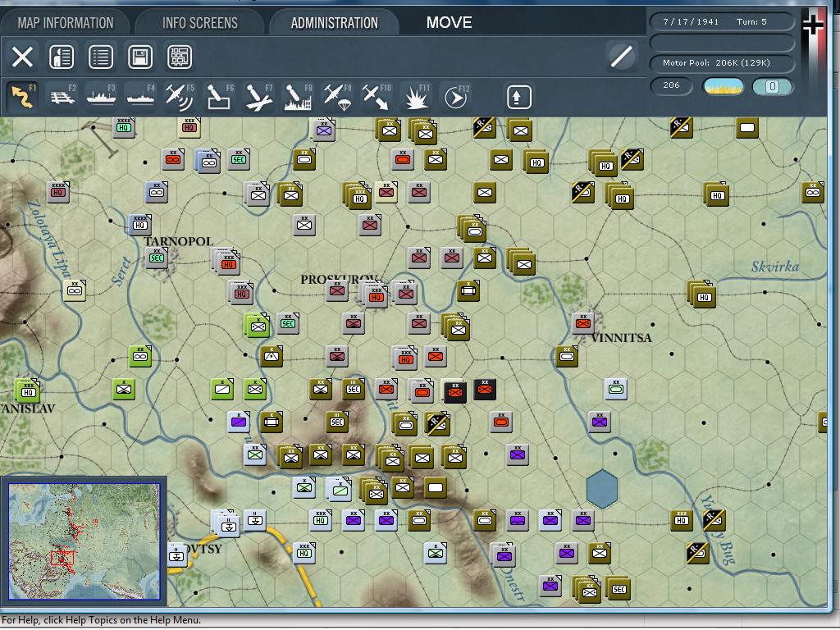Click the 7/17/1941 Turn 5 display
840x630 pixels.
pyautogui.click(x=722, y=20)
